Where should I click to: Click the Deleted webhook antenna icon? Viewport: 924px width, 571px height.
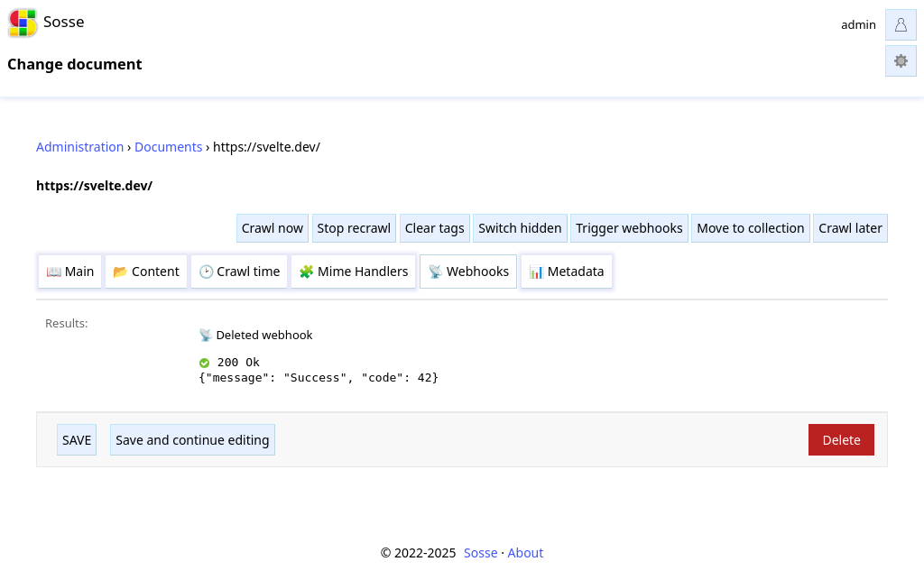[205, 336]
